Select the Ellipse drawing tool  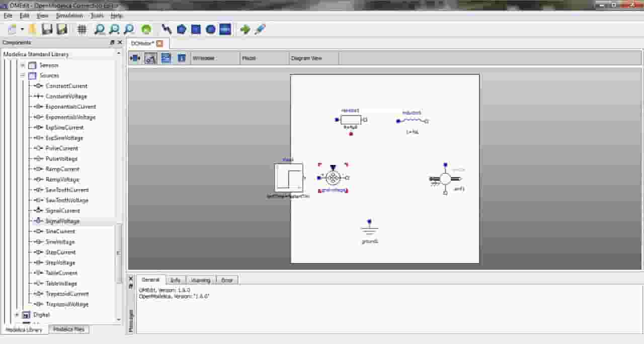coord(210,29)
